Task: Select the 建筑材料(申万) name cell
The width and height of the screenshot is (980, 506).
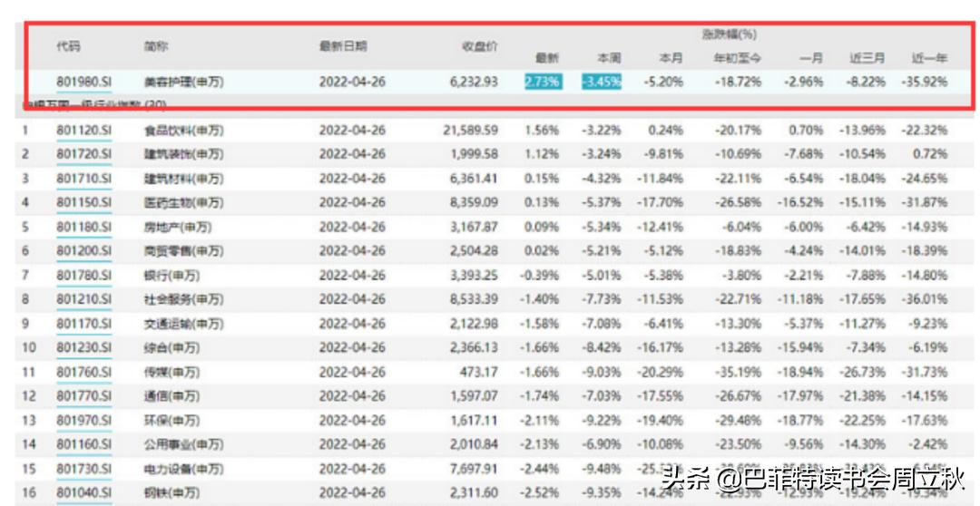Action: [x=183, y=179]
